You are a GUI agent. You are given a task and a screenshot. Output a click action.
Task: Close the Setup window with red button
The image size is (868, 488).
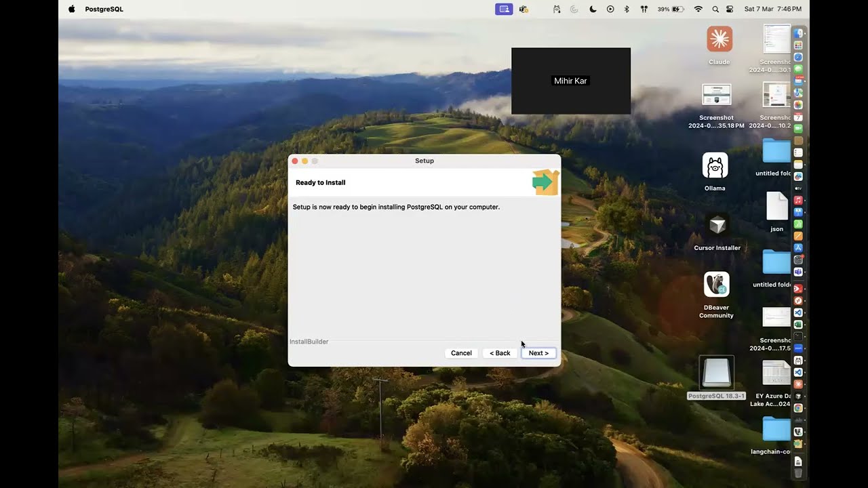(x=295, y=161)
